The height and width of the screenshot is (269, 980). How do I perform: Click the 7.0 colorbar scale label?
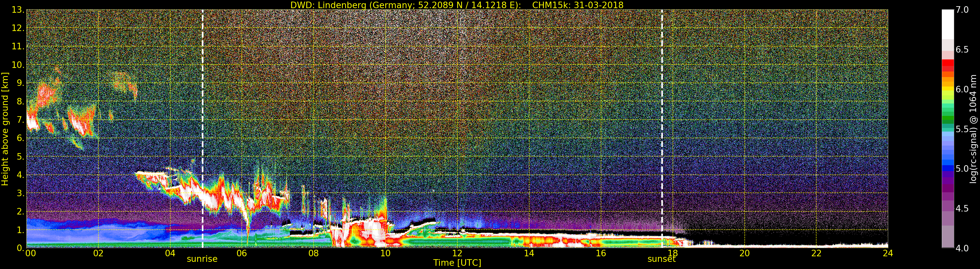point(962,10)
